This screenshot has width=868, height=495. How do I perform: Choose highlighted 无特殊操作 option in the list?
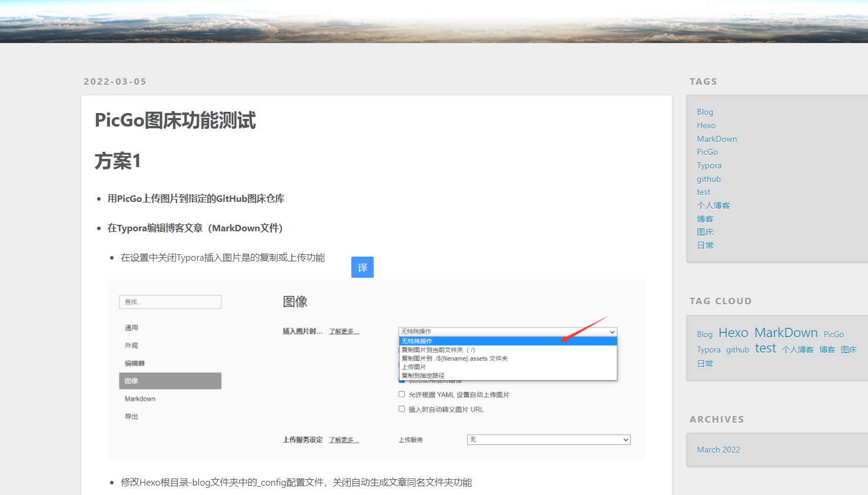click(508, 341)
